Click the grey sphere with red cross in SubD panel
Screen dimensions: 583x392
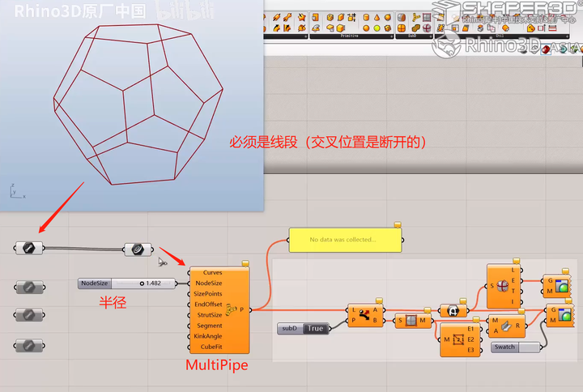coord(427,28)
